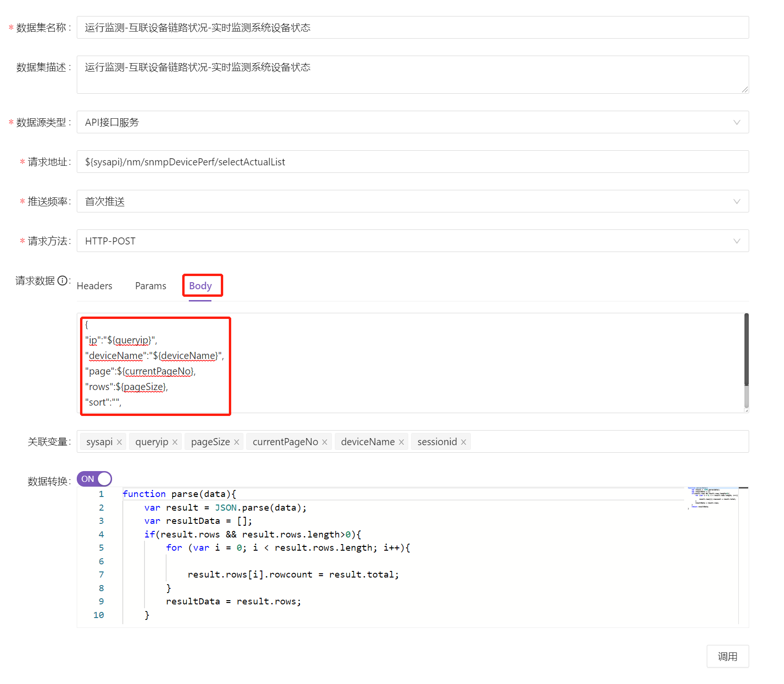784x684 pixels.
Task: Click the 'if(result.rows &&' code line
Action: pos(253,535)
